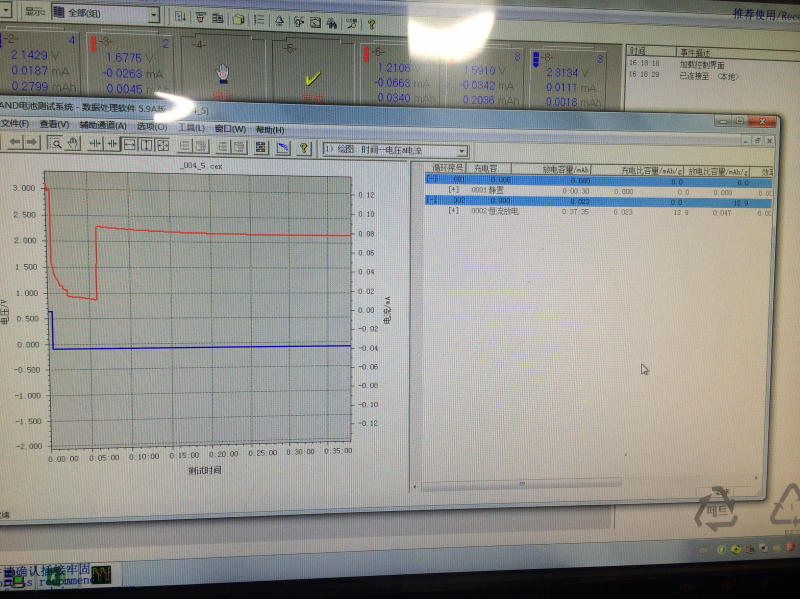Click the black record-list toolbar icon

261,147
